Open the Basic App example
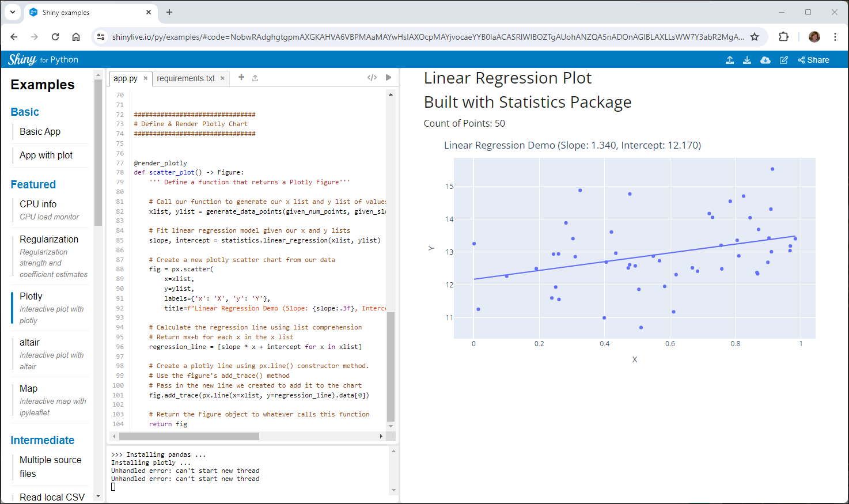Screen dimensions: 849x504 [x=40, y=131]
